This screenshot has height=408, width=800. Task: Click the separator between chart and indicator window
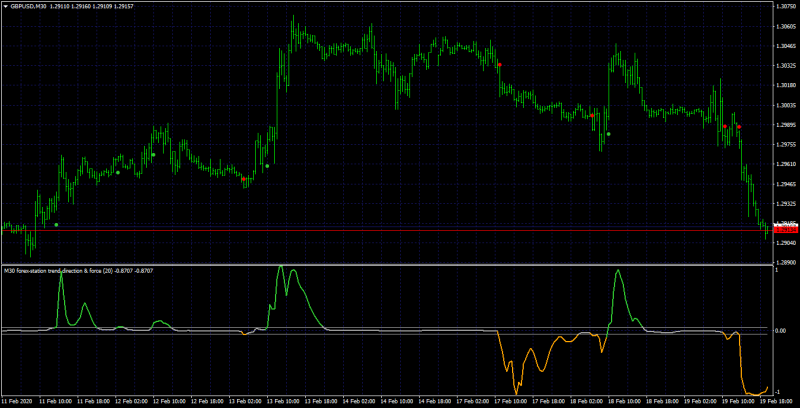click(x=388, y=265)
